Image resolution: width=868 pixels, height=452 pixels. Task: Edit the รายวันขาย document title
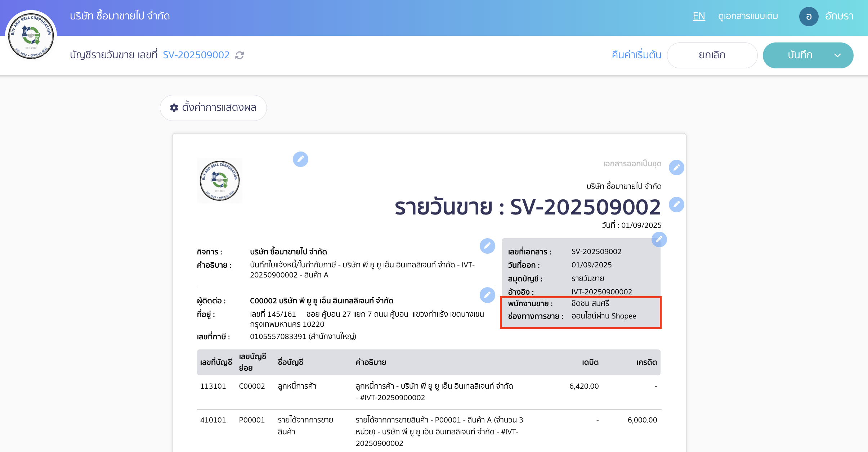pyautogui.click(x=677, y=204)
